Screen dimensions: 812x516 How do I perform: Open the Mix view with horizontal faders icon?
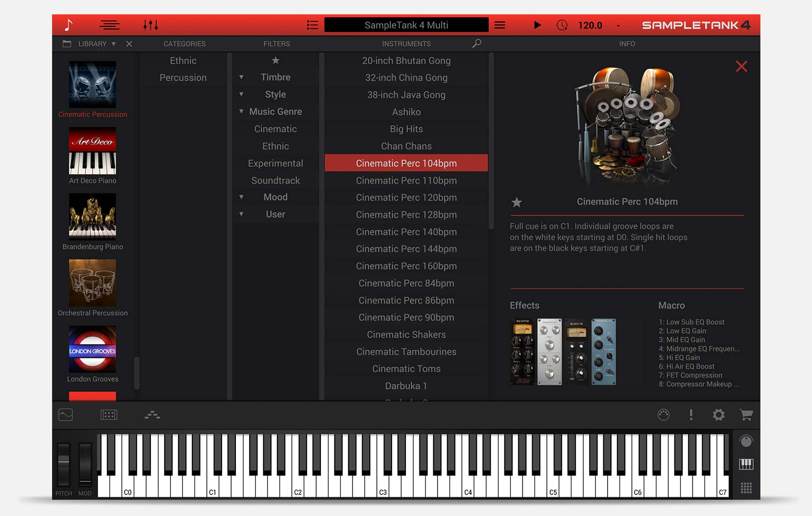(109, 25)
